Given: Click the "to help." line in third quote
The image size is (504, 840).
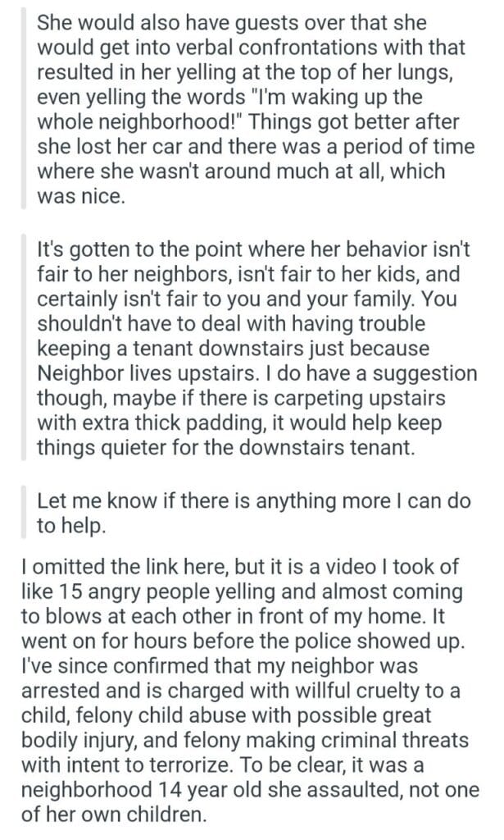Looking at the screenshot, I should coord(71,525).
